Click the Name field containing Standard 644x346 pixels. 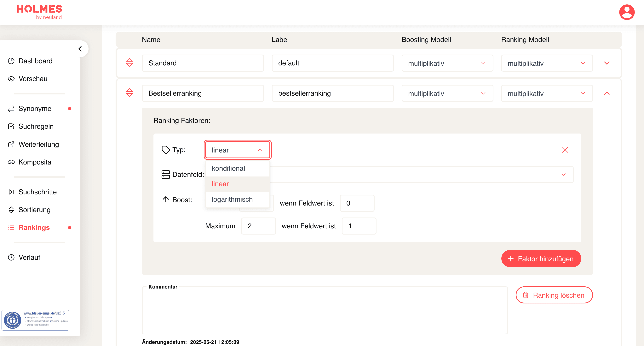tap(203, 63)
